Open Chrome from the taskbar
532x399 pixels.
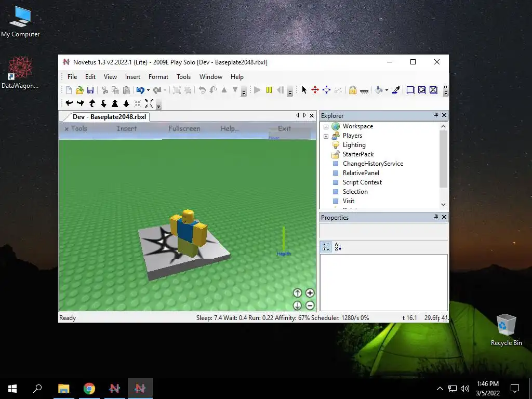(x=89, y=389)
